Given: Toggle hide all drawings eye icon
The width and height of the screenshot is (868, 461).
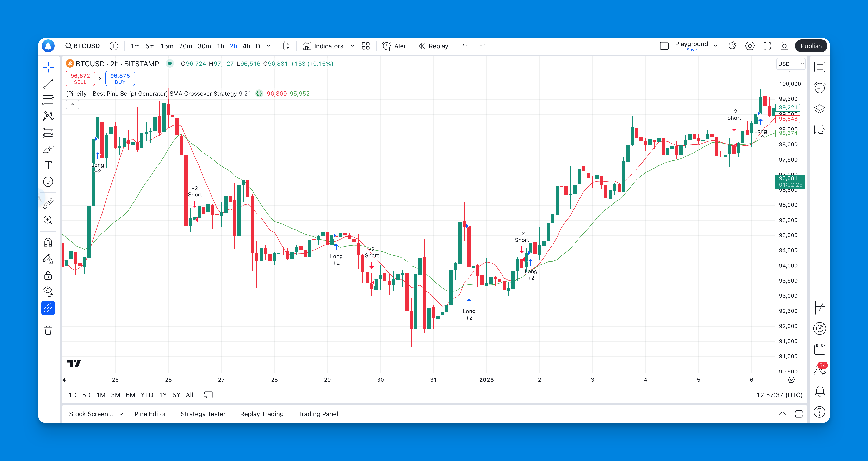Looking at the screenshot, I should [x=48, y=291].
